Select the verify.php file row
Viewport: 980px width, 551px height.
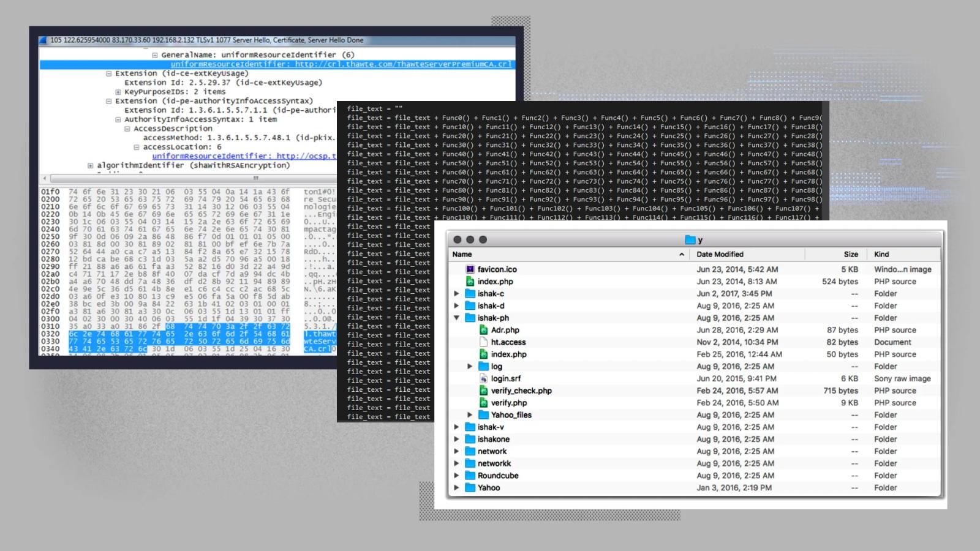coord(695,403)
